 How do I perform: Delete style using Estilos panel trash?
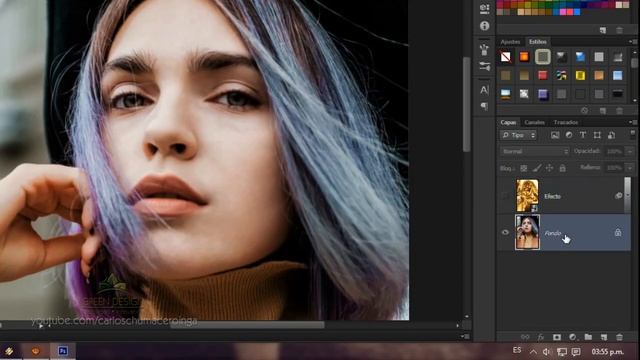(x=620, y=111)
